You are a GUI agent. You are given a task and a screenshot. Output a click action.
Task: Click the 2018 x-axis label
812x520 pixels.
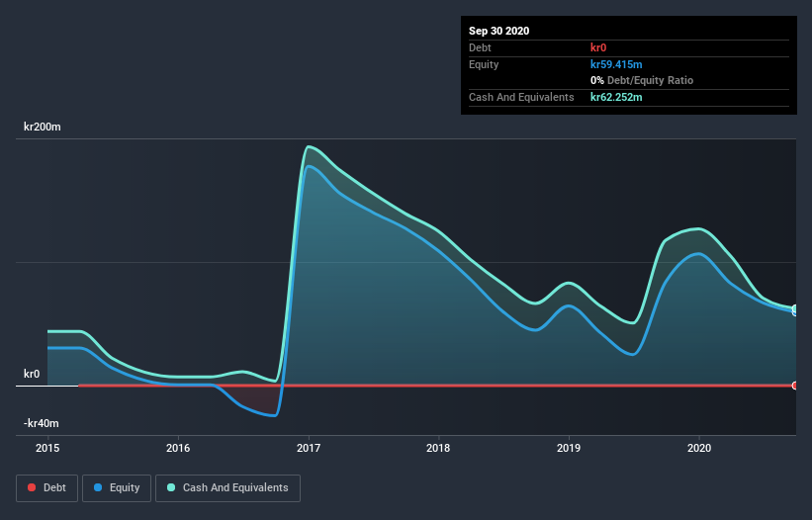point(438,448)
